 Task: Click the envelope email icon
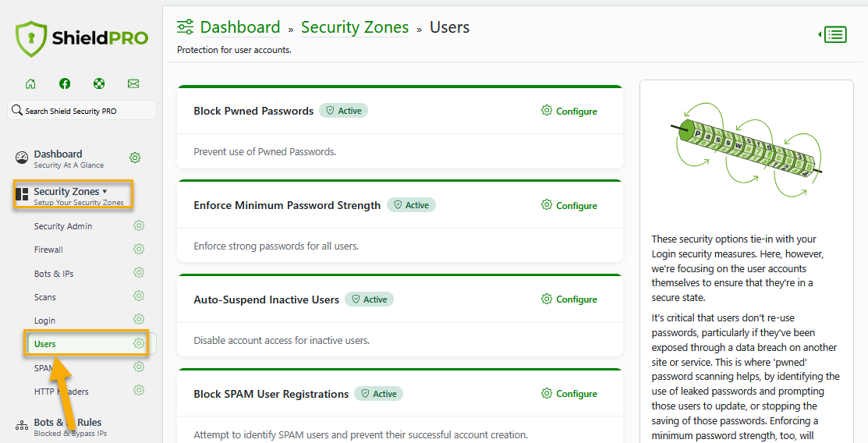pos(133,84)
